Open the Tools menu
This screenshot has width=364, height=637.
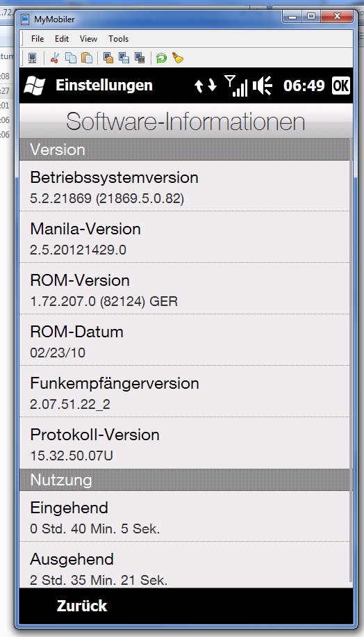pyautogui.click(x=118, y=38)
